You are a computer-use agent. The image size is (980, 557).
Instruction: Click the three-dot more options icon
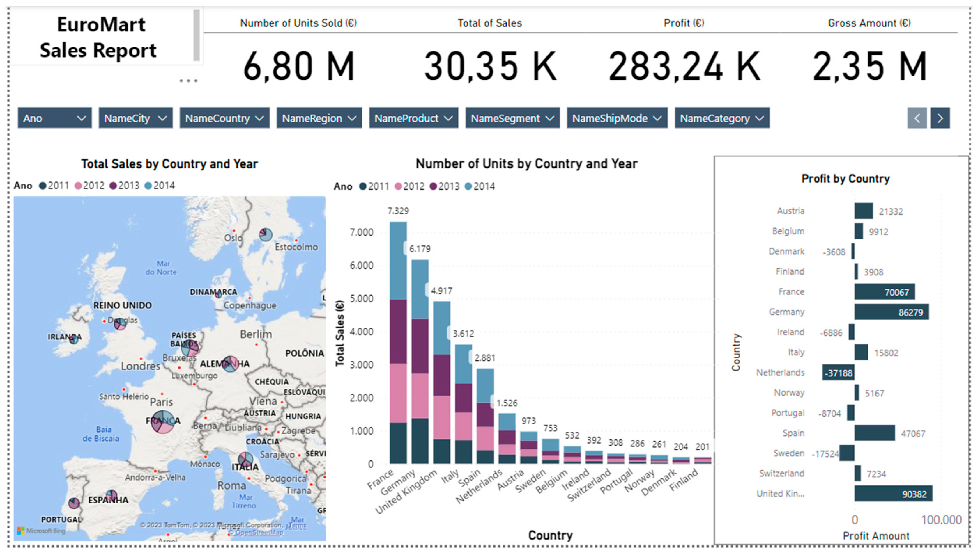click(x=188, y=81)
